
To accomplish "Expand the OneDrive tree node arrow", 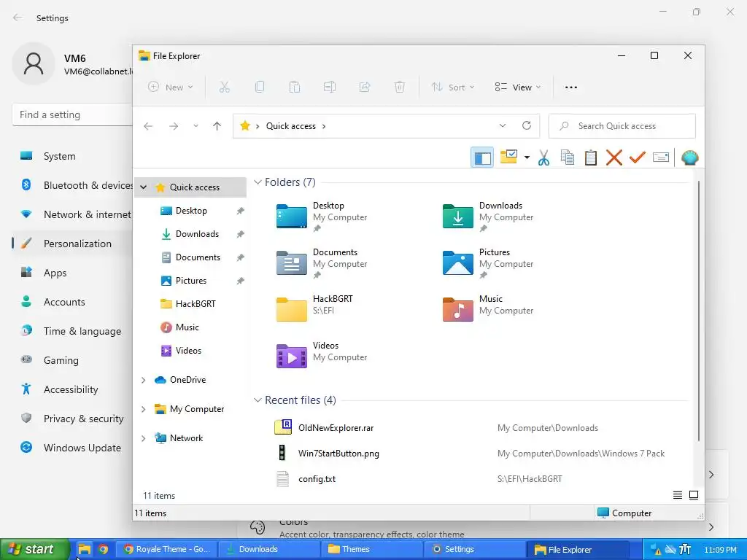I will pos(144,380).
